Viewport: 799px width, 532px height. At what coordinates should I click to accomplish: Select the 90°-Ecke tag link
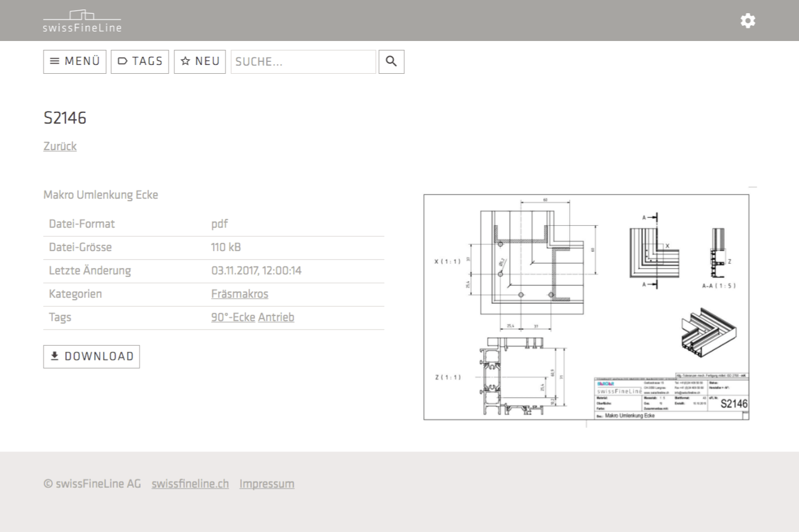coord(233,317)
